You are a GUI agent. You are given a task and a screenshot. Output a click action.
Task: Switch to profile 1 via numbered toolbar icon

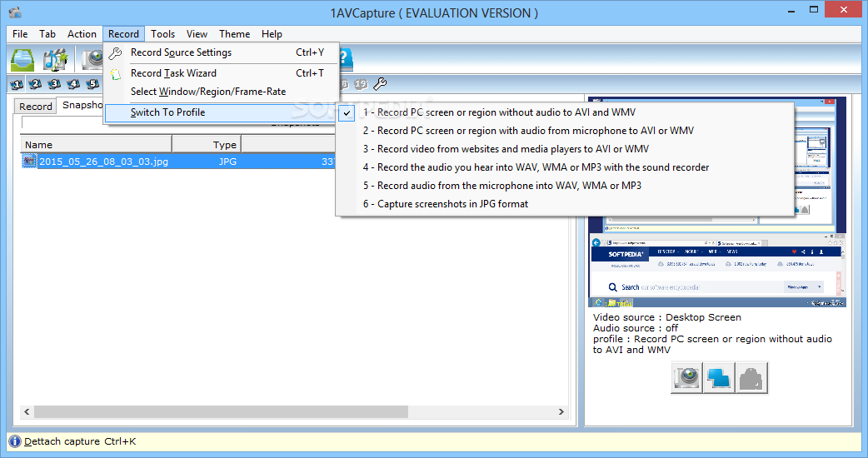point(17,84)
